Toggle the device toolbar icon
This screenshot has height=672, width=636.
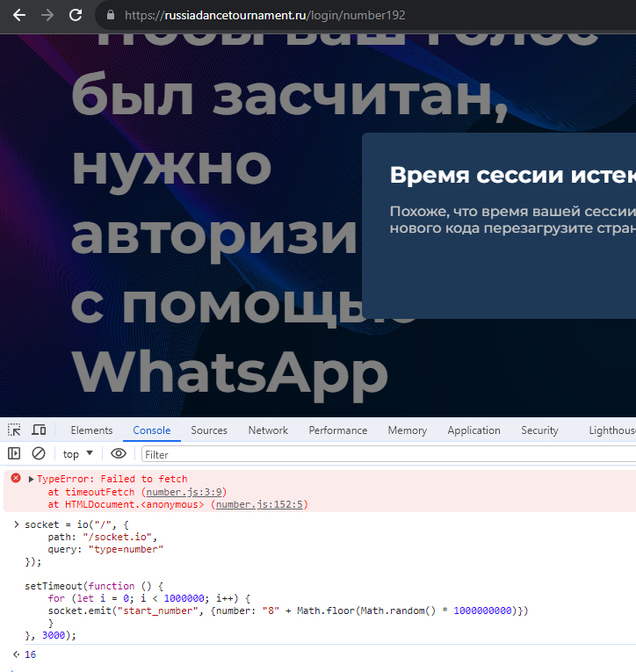point(39,430)
